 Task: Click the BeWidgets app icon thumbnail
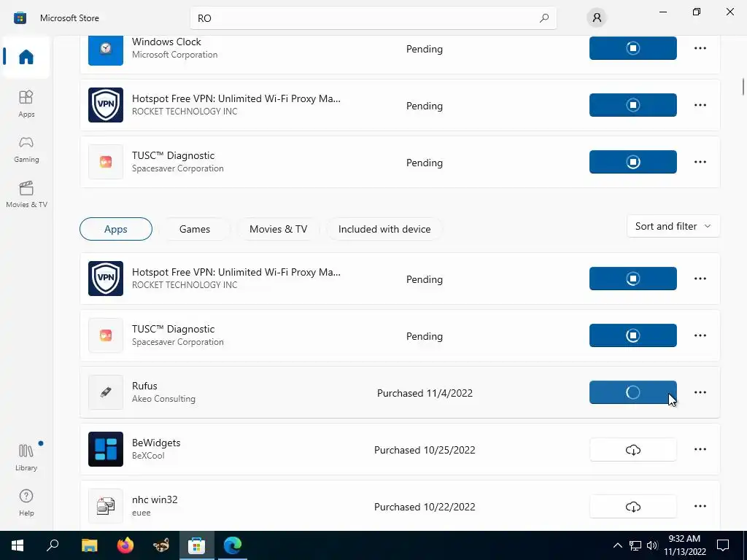click(x=106, y=449)
